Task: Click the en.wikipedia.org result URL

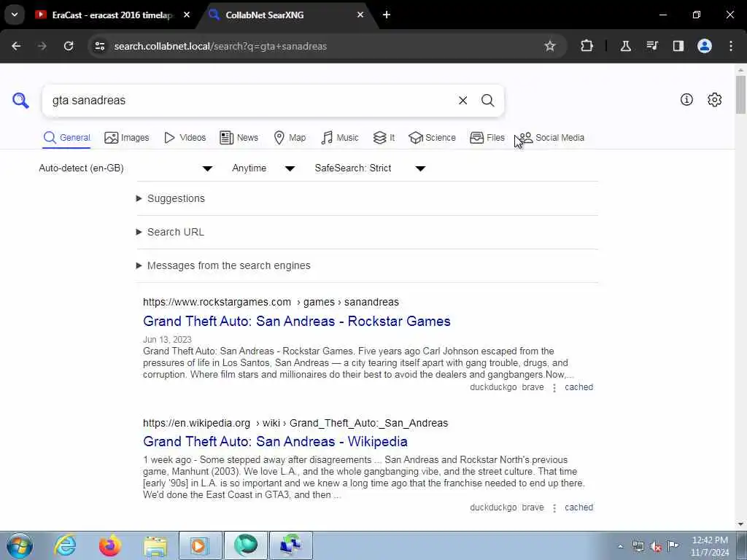Action: (295, 423)
